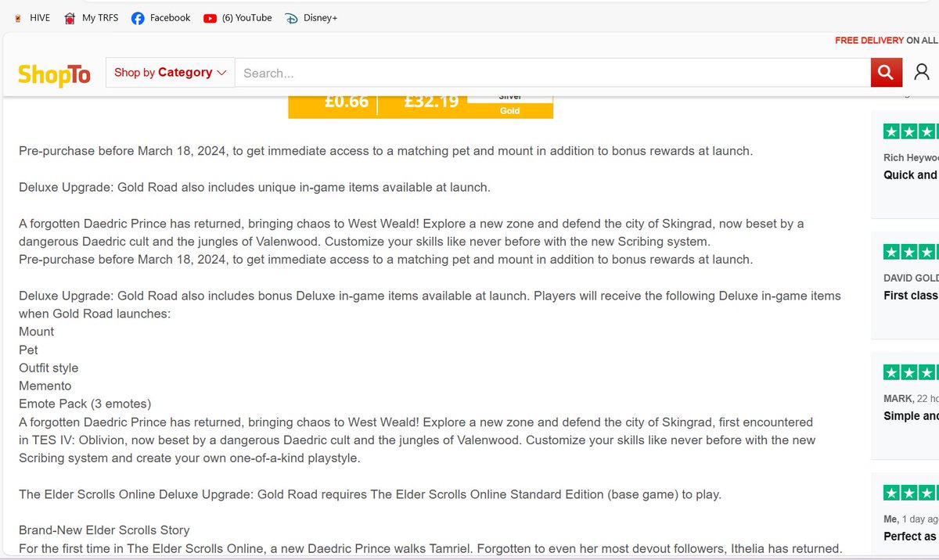939x560 pixels.
Task: Click the £0.66 value in yellow banner
Action: (347, 101)
